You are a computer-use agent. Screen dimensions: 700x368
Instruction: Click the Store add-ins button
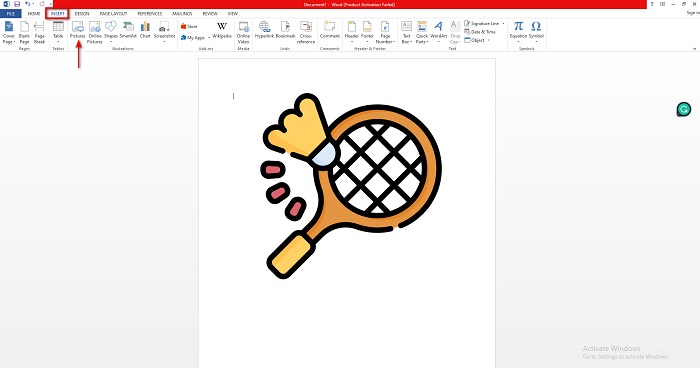tap(189, 26)
